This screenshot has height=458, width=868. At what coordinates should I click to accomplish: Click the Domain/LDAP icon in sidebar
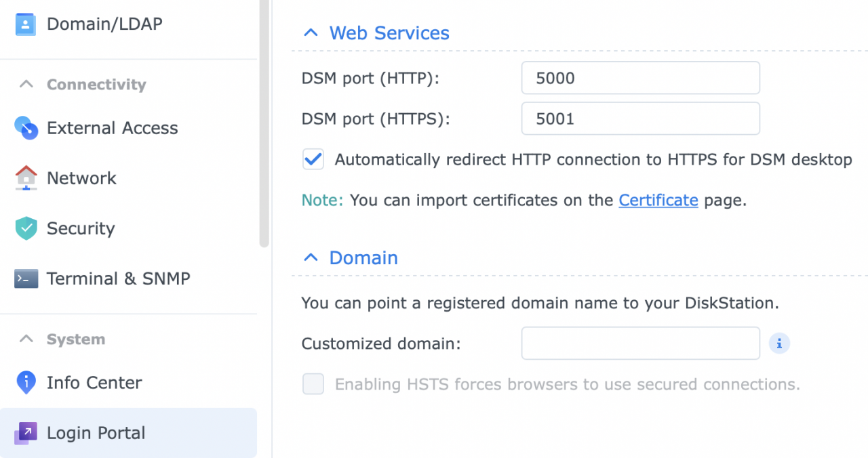pyautogui.click(x=26, y=24)
